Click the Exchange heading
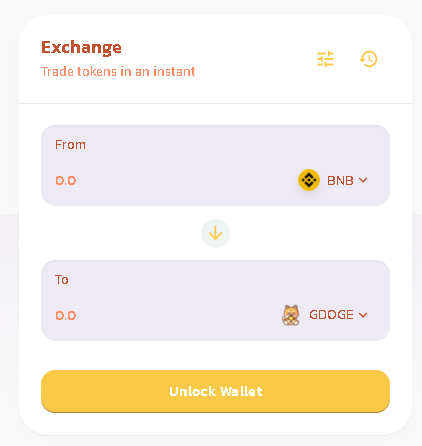The width and height of the screenshot is (422, 446). 81,48
